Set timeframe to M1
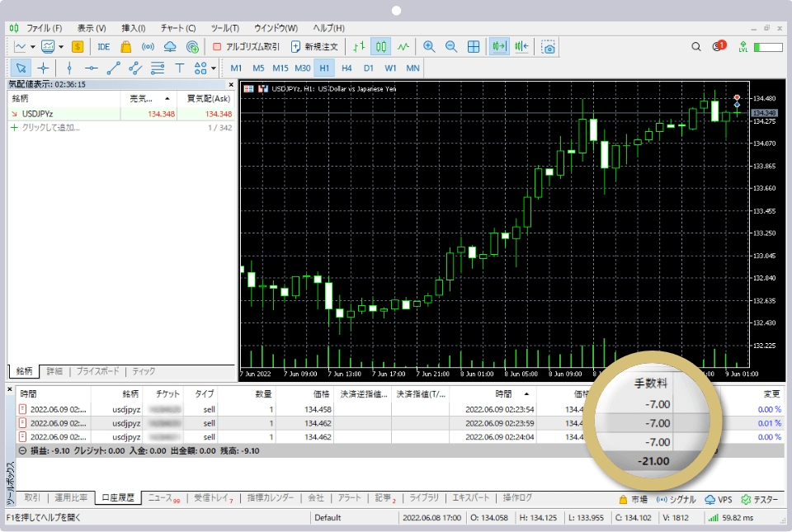The image size is (792, 532). click(x=236, y=68)
